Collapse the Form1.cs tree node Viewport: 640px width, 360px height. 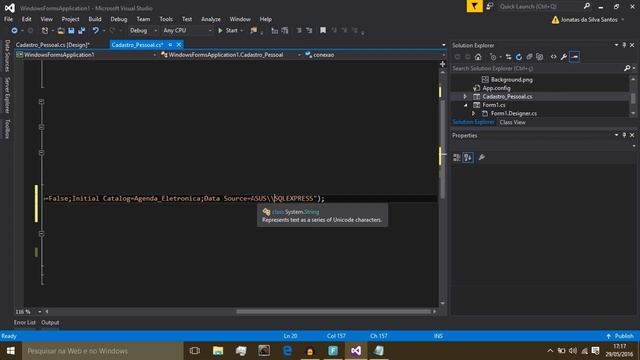pyautogui.click(x=465, y=105)
